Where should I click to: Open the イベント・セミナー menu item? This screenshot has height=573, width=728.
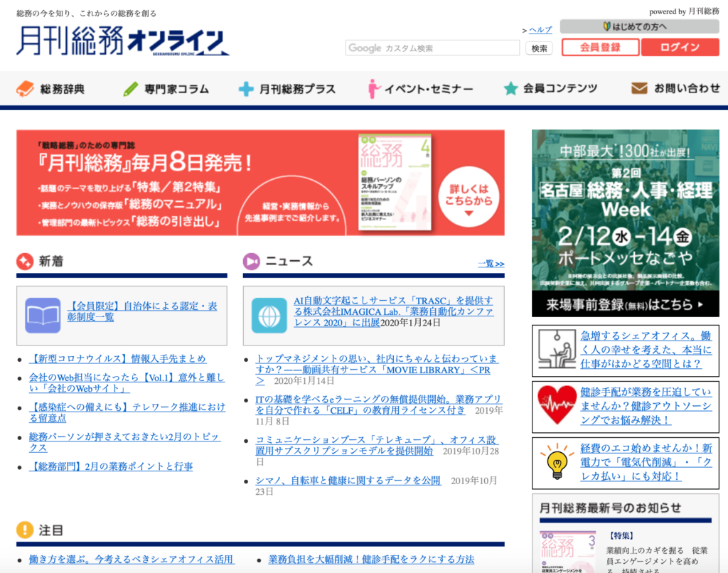421,89
